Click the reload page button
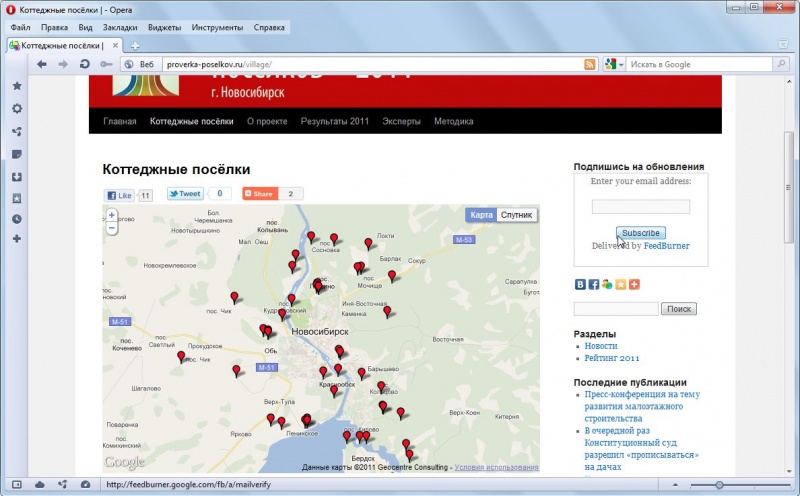The image size is (800, 496). [x=84, y=64]
